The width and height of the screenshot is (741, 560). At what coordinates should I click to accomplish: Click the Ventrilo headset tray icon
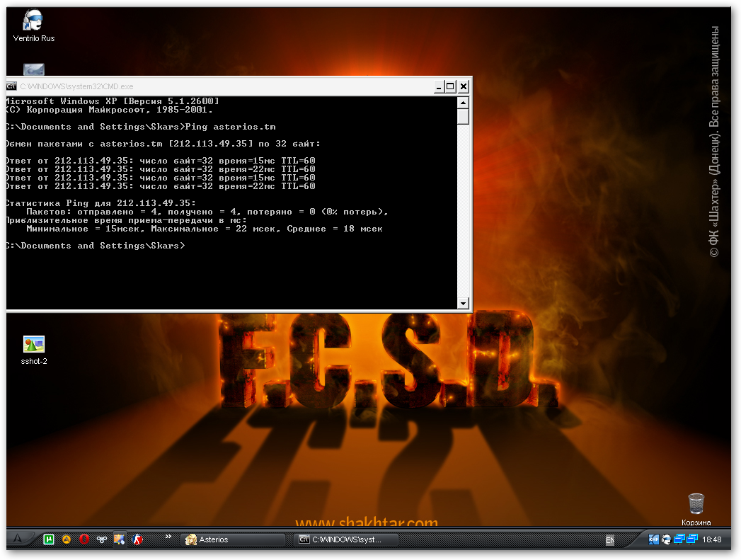666,539
